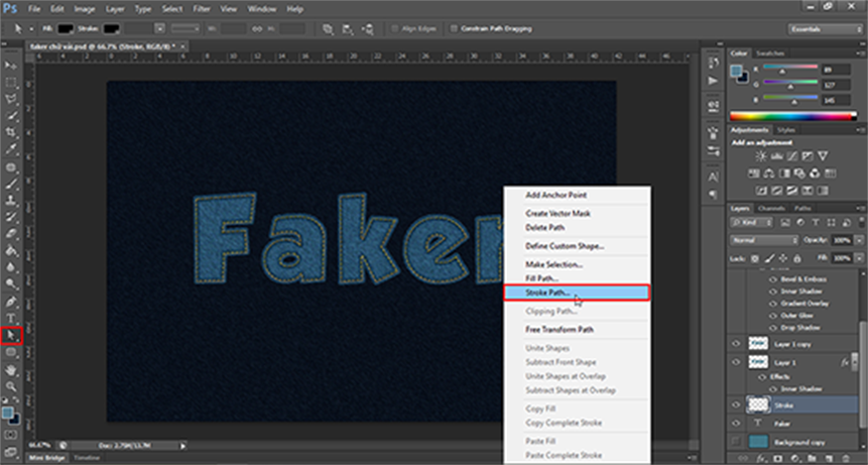Select the Lasso tool

point(12,99)
